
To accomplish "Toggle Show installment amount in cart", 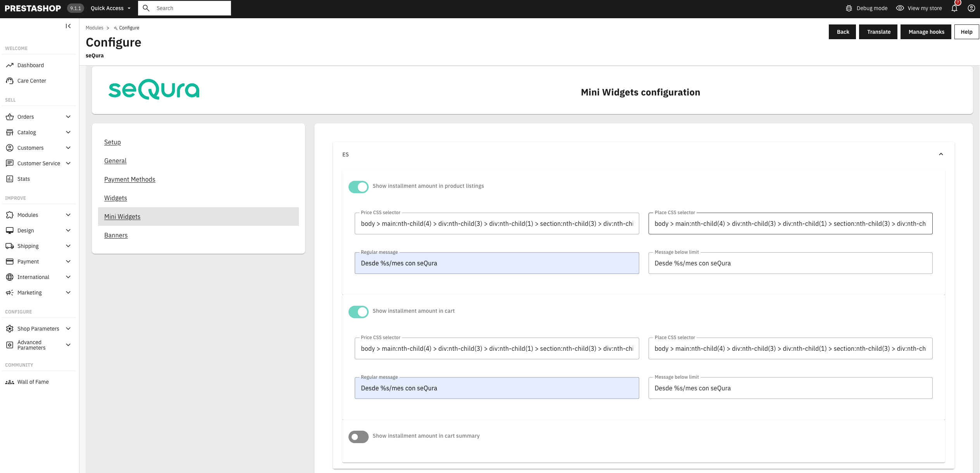I will 359,312.
